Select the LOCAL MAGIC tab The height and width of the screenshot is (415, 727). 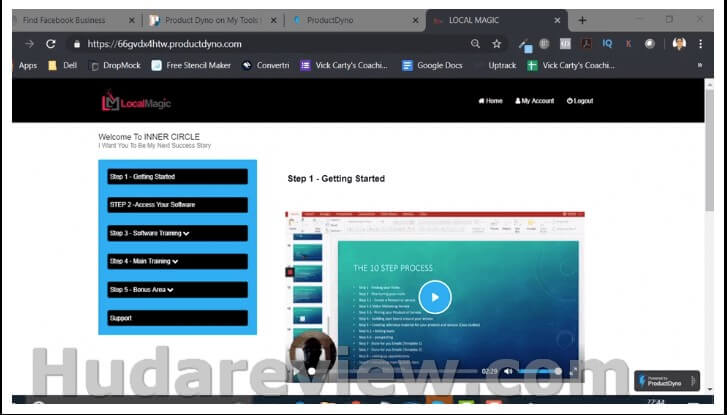point(474,20)
